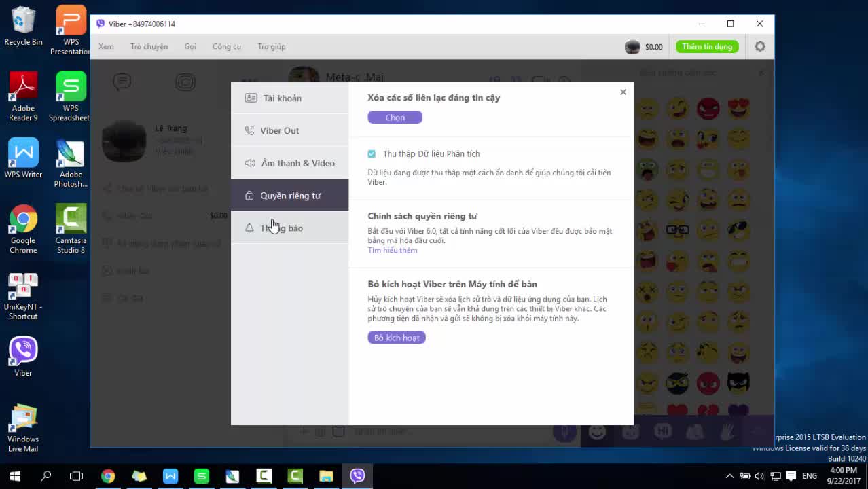Click the $0.00 Viber Out balance

point(654,47)
